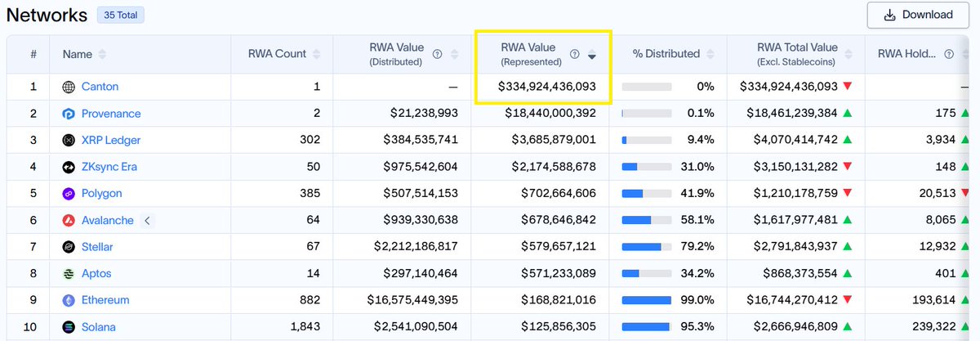Viewport: 980px width, 341px height.
Task: Click Solana's RWA count 1,843
Action: pyautogui.click(x=305, y=327)
